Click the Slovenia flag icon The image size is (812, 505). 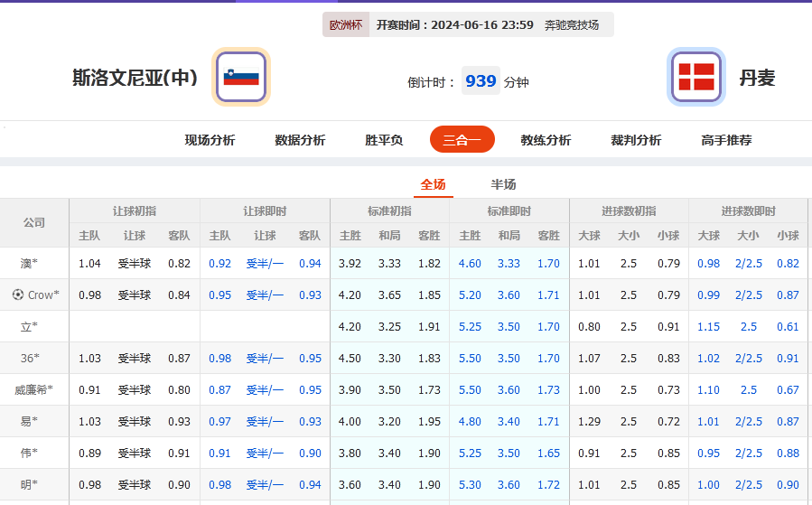coord(240,77)
